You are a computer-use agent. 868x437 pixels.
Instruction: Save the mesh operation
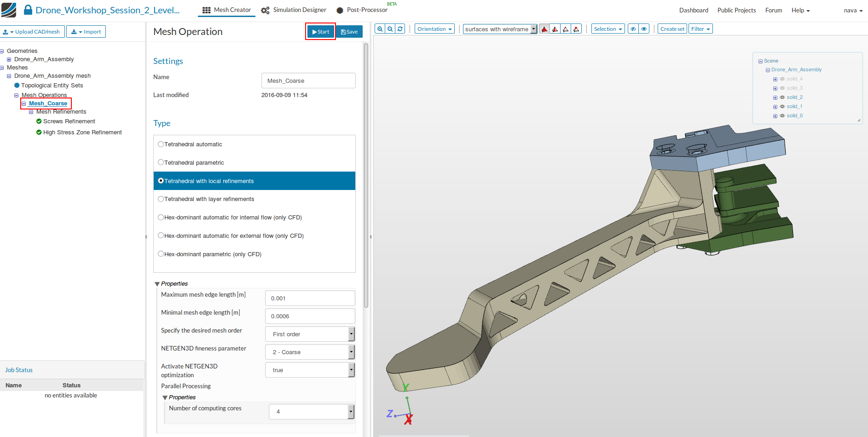pos(349,32)
